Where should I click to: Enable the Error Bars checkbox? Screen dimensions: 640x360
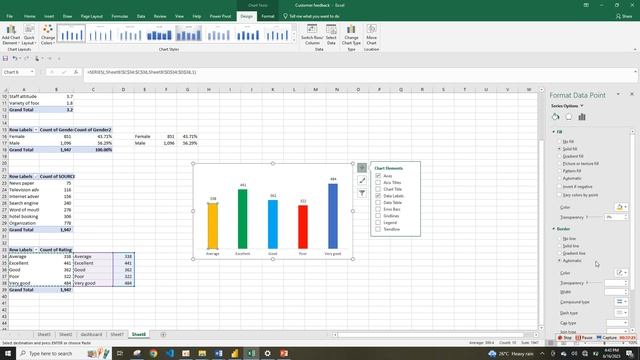[x=378, y=209]
